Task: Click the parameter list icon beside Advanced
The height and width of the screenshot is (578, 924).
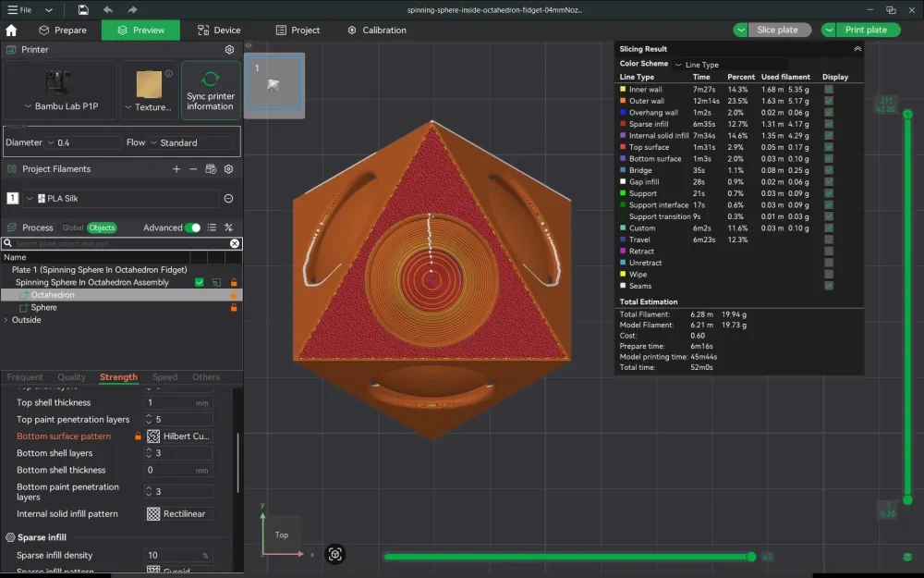Action: point(213,228)
